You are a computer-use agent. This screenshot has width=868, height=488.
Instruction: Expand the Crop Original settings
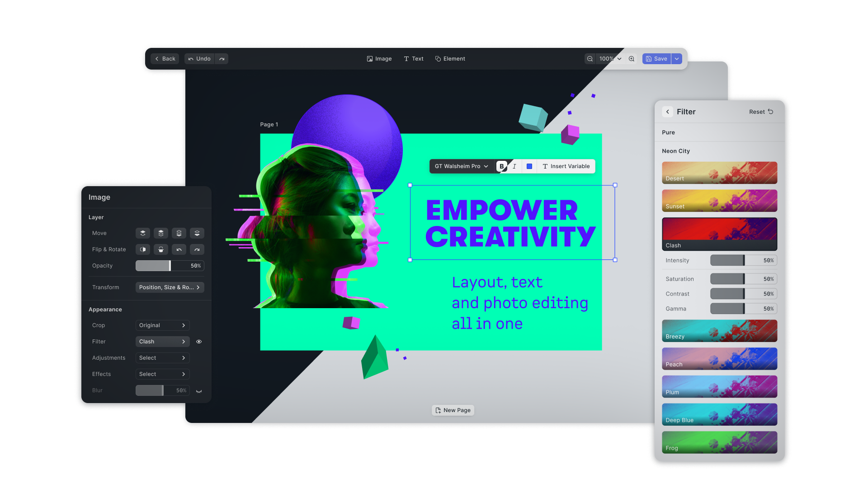click(x=184, y=325)
